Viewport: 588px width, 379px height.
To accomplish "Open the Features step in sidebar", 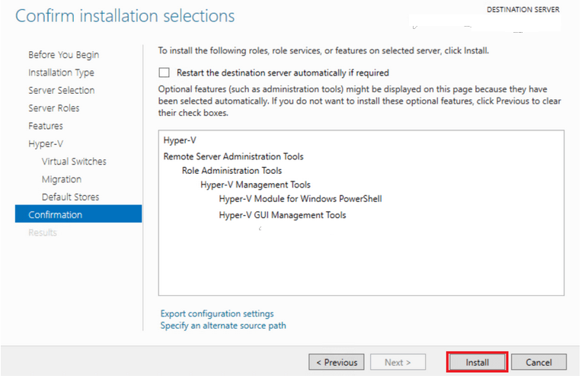I will 46,126.
